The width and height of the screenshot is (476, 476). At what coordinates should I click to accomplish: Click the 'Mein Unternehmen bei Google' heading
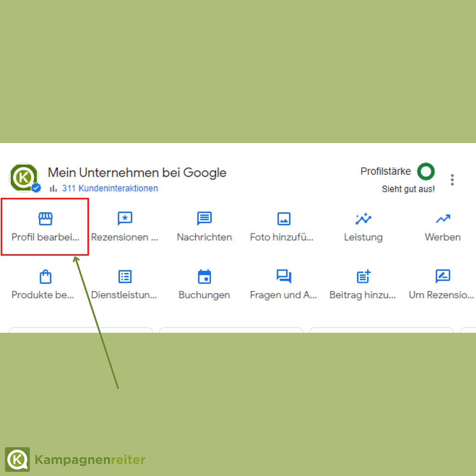tap(137, 172)
